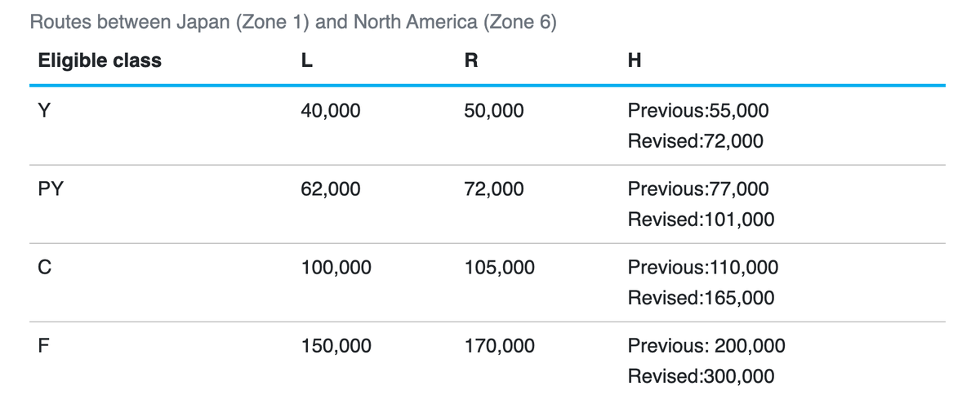This screenshot has width=980, height=404.
Task: Click the Revised:300,000 text
Action: coord(701,376)
